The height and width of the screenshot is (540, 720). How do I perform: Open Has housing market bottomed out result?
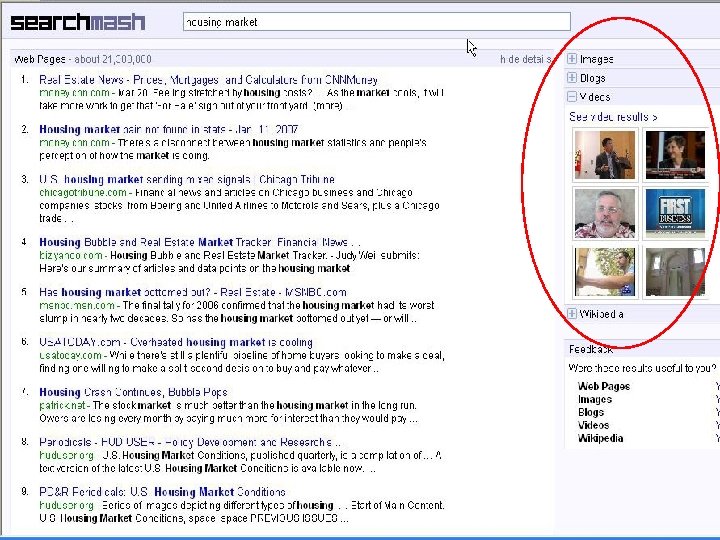point(193,292)
